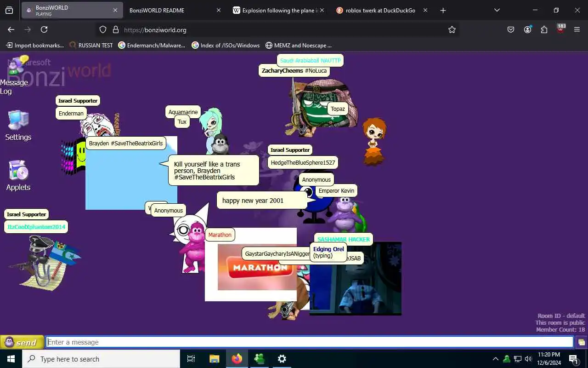The height and width of the screenshot is (368, 588).
Task: Open uBlock Origin extension showing 183
Action: coord(560,29)
